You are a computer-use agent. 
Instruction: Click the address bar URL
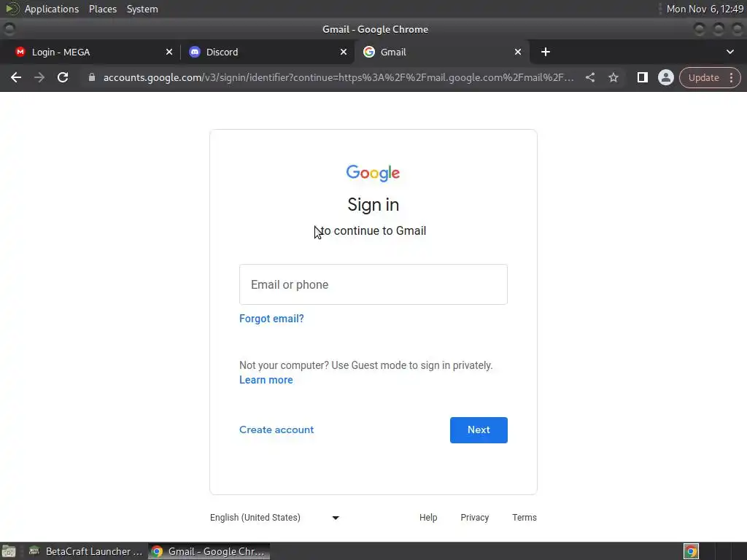(338, 77)
